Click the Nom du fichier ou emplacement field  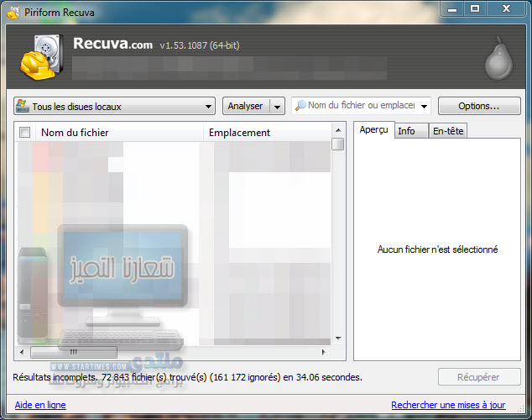tap(362, 106)
